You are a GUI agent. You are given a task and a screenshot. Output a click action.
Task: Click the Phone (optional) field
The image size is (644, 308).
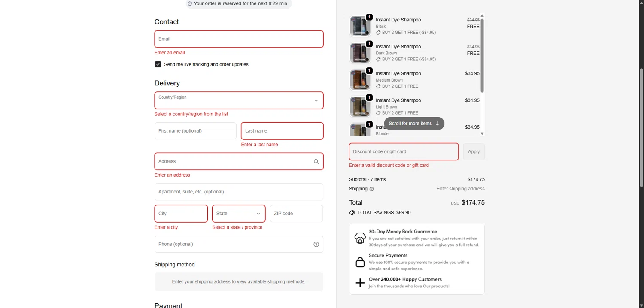(x=239, y=244)
